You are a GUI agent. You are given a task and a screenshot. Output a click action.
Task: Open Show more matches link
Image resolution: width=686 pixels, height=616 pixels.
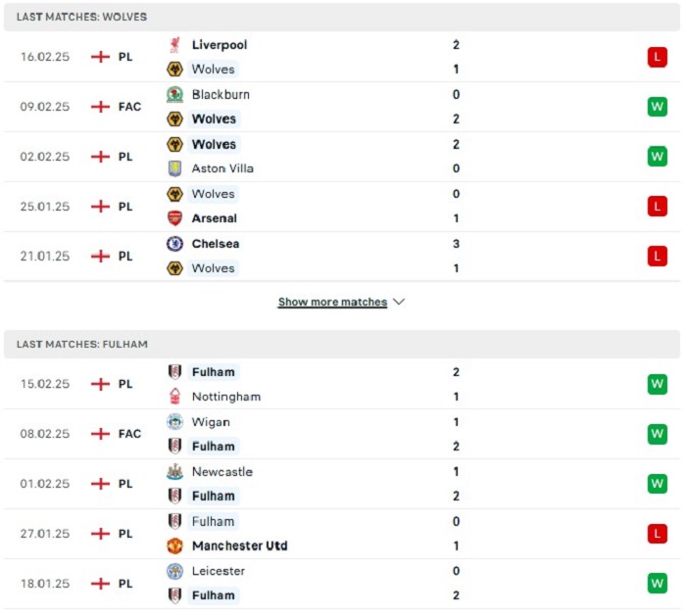click(x=332, y=302)
